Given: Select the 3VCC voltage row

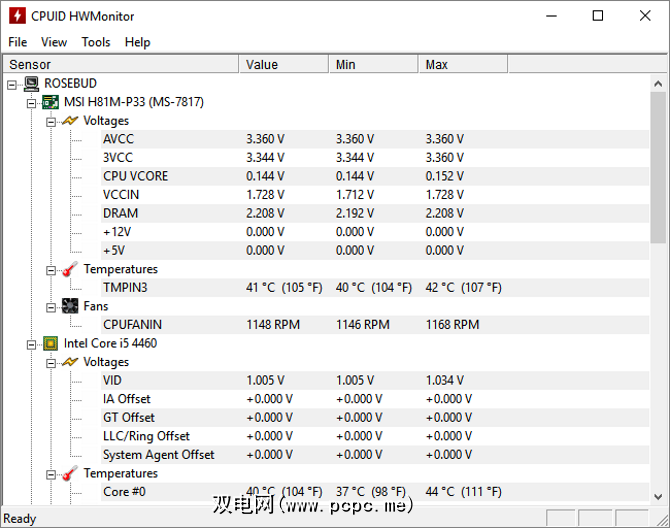Looking at the screenshot, I should coord(375,158).
